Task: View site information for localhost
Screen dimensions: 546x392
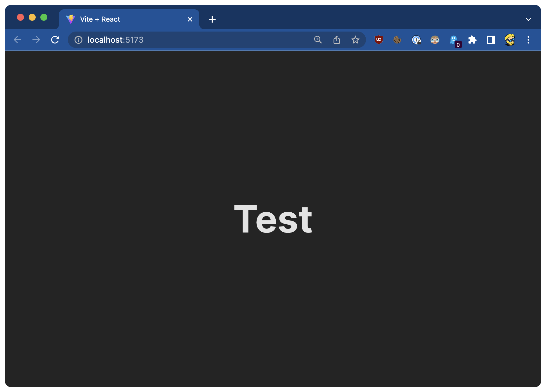Action: tap(78, 40)
